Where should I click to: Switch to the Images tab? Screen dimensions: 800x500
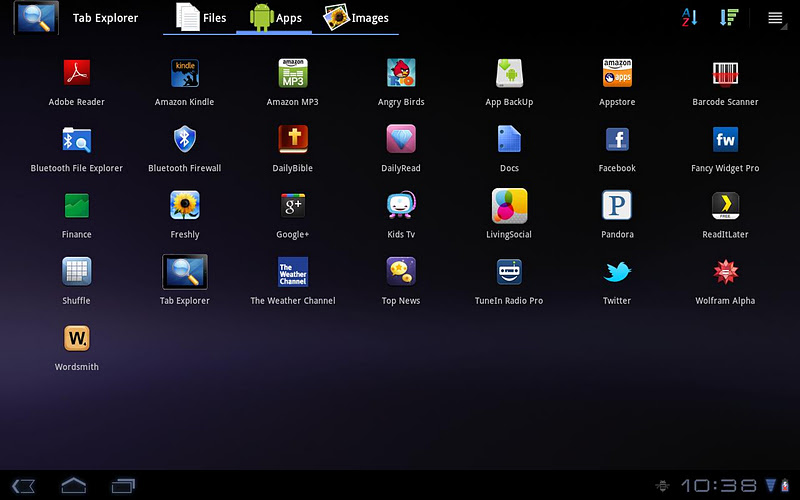pos(356,18)
